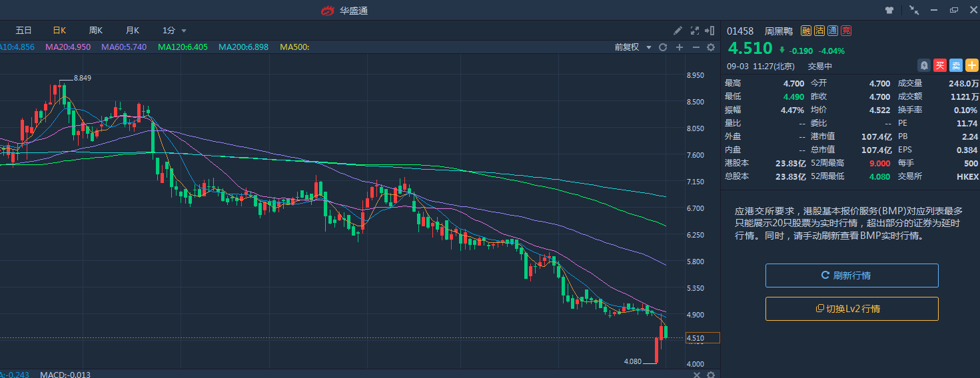The image size is (980, 378).
Task: Click the 刷新行情 refresh quotes button
Action: pyautogui.click(x=851, y=276)
